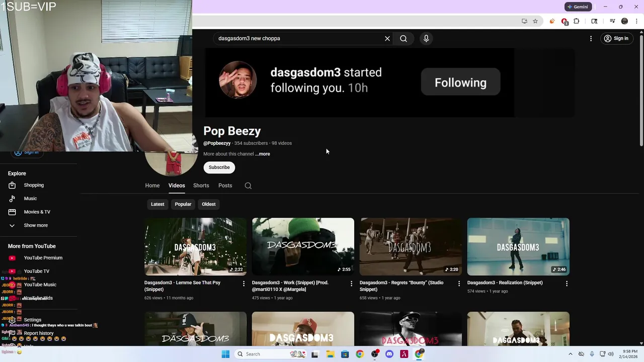Click the Sign in button
The height and width of the screenshot is (362, 644).
616,38
